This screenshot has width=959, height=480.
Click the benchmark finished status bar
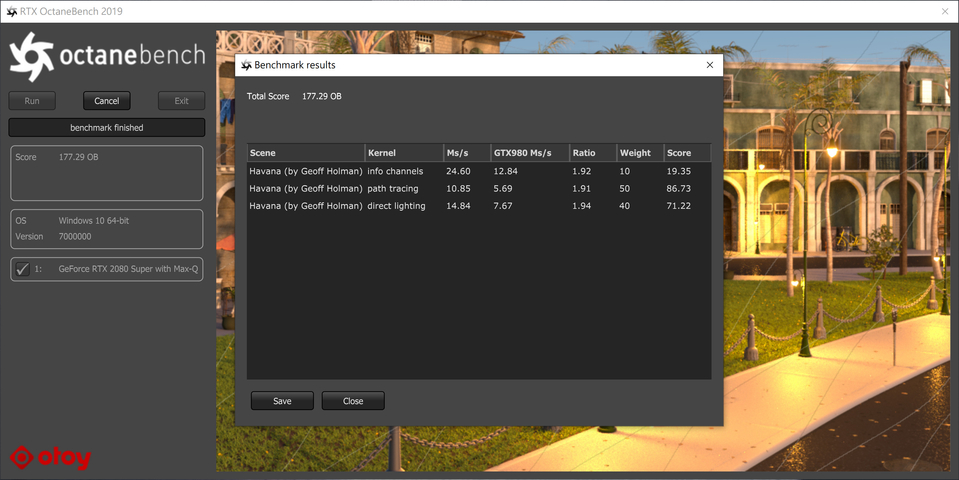[106, 127]
